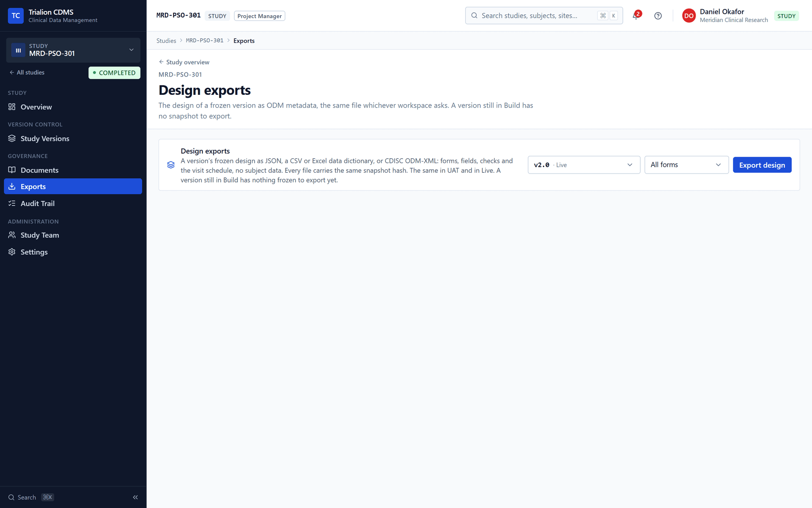
Task: Click the green STUDY badge near profile
Action: (x=786, y=16)
